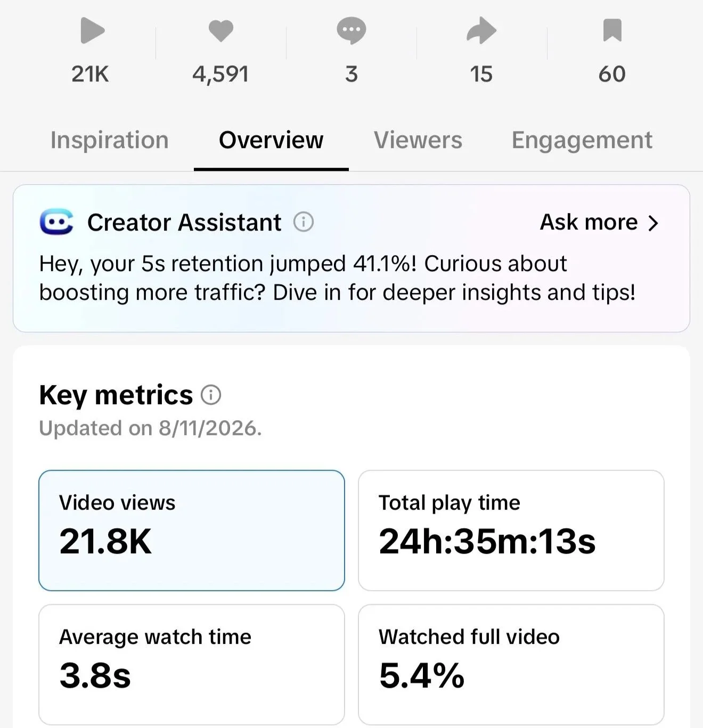Open the 5s retention message text
The width and height of the screenshot is (703, 728).
(337, 278)
